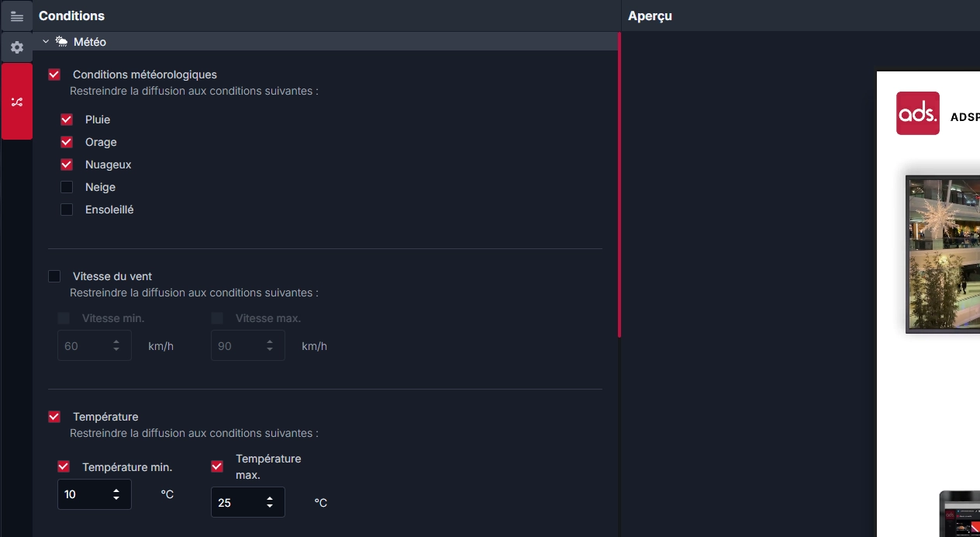
Task: Click the Vitesse min. stepper arrows
Action: 116,345
